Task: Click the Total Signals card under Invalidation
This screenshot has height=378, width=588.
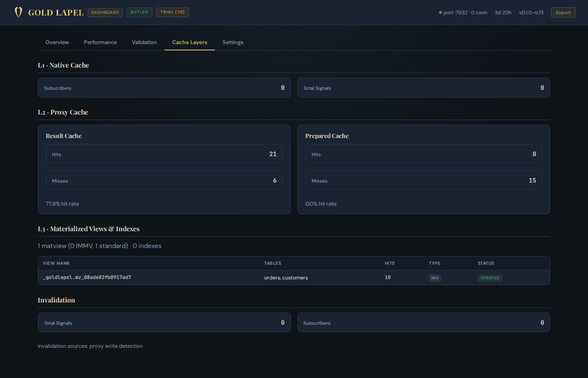Action: (164, 322)
